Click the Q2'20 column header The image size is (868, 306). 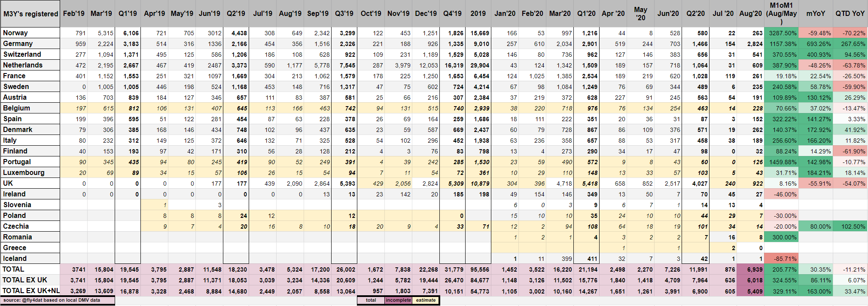(x=696, y=14)
